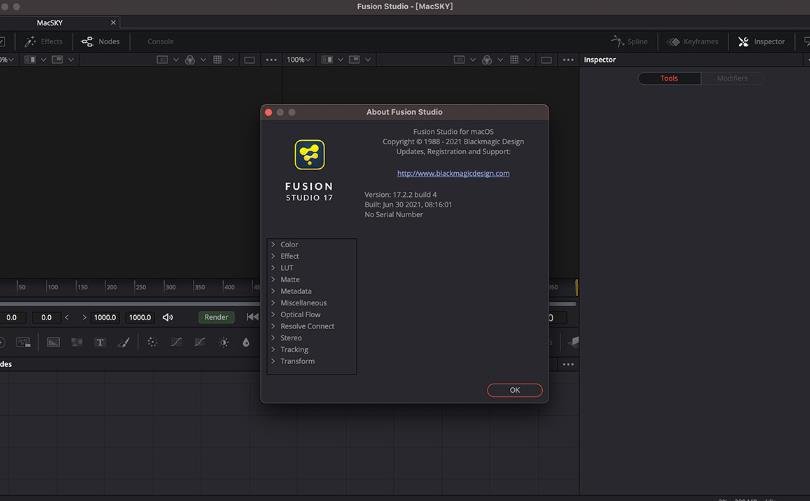Add a Brightness Contrast node from toolbar
Viewport: 810px width, 501px height.
[224, 342]
